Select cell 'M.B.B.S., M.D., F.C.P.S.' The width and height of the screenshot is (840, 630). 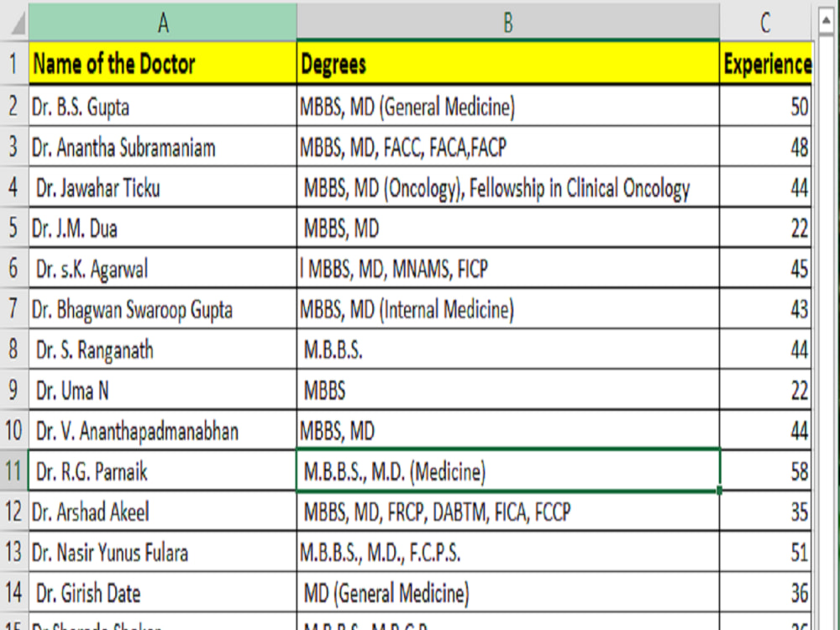coord(508,552)
